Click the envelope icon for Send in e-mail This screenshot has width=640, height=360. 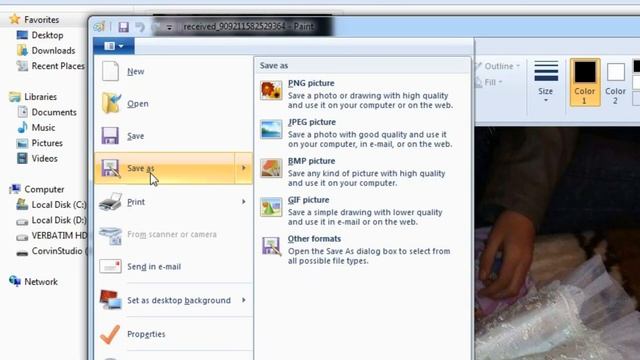tap(110, 266)
